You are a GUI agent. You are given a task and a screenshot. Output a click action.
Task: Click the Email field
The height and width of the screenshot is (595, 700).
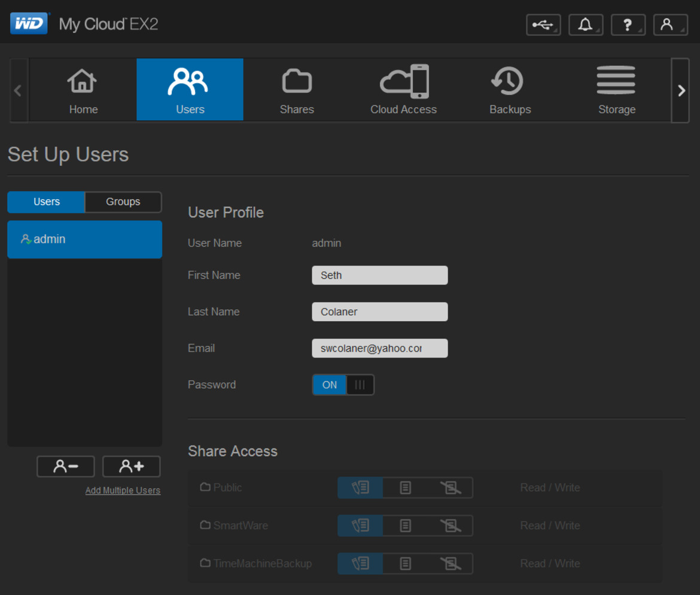pyautogui.click(x=380, y=348)
